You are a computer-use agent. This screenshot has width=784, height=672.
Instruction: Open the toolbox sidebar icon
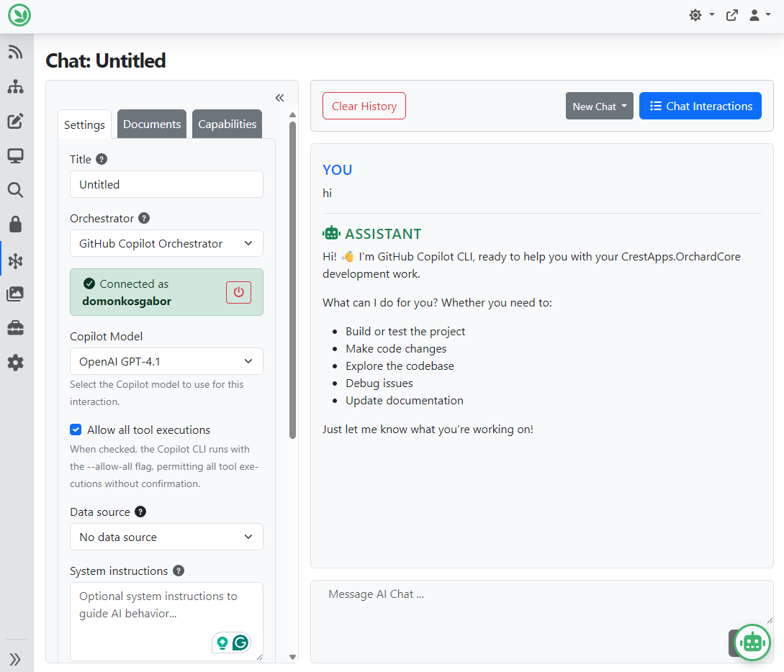pyautogui.click(x=16, y=328)
